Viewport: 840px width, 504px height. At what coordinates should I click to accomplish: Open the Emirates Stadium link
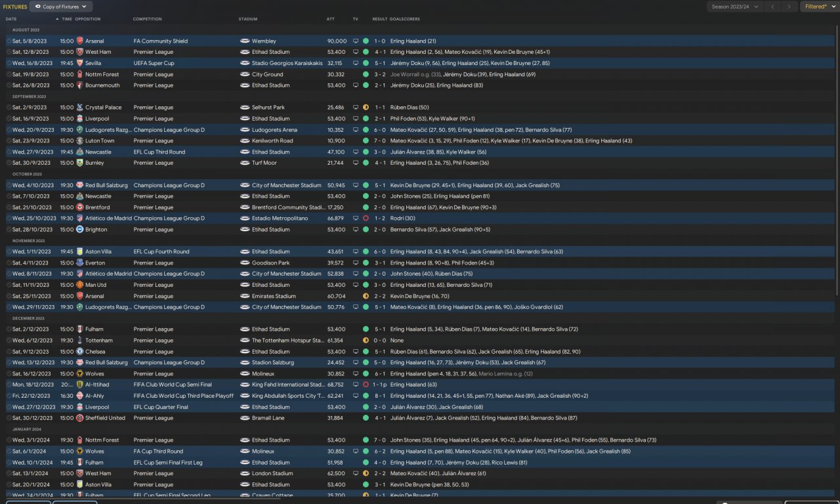[x=274, y=296]
